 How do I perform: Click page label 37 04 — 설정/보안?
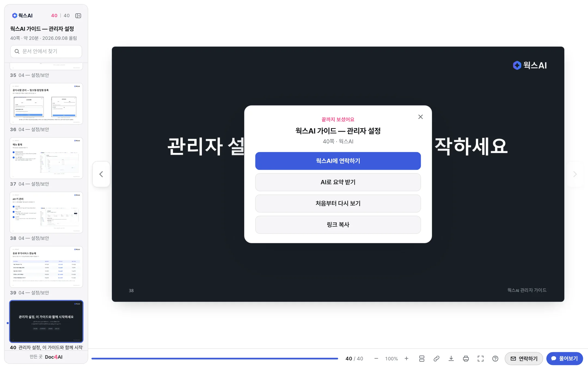pos(30,184)
